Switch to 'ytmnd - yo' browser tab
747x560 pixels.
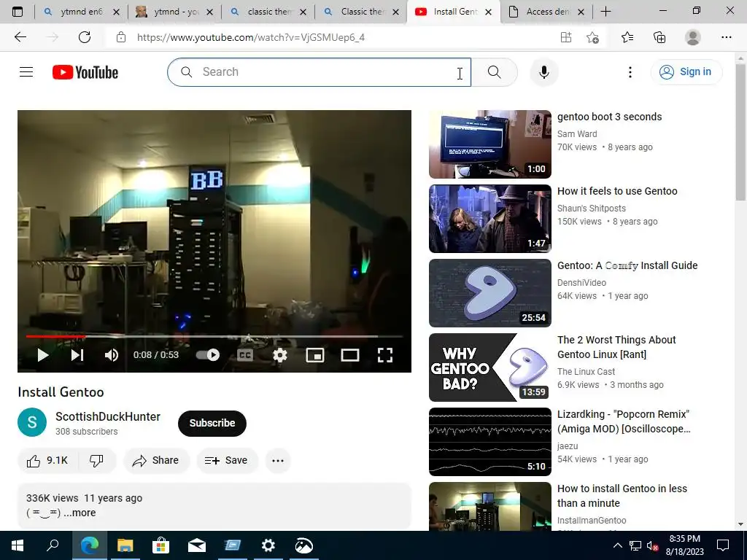[174, 12]
